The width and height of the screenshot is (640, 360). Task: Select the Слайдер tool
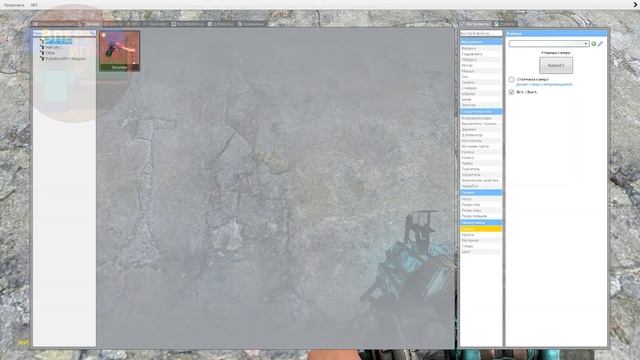pyautogui.click(x=481, y=88)
